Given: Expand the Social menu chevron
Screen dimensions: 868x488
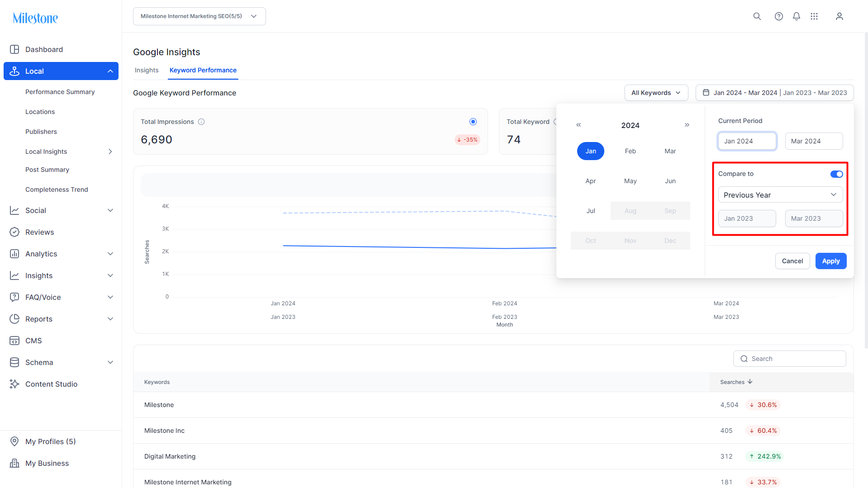Looking at the screenshot, I should coord(110,210).
